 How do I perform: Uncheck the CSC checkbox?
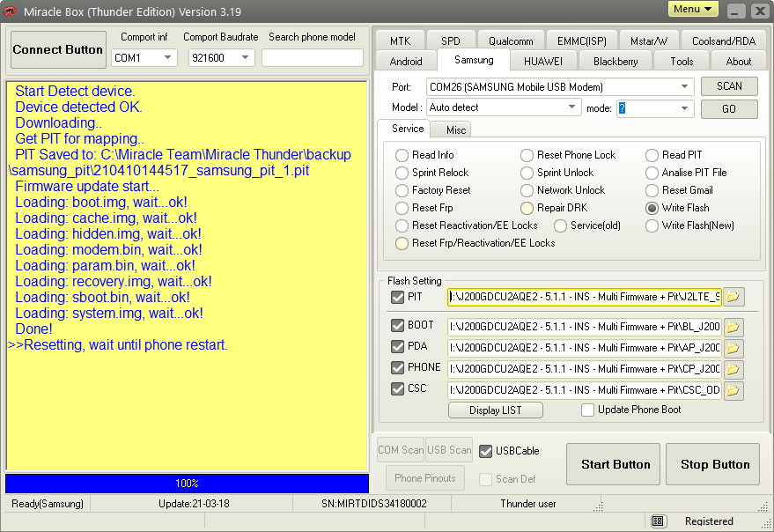pyautogui.click(x=397, y=389)
